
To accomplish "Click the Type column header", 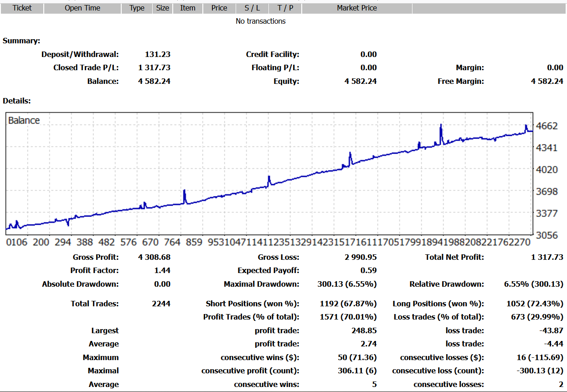I will tap(137, 8).
